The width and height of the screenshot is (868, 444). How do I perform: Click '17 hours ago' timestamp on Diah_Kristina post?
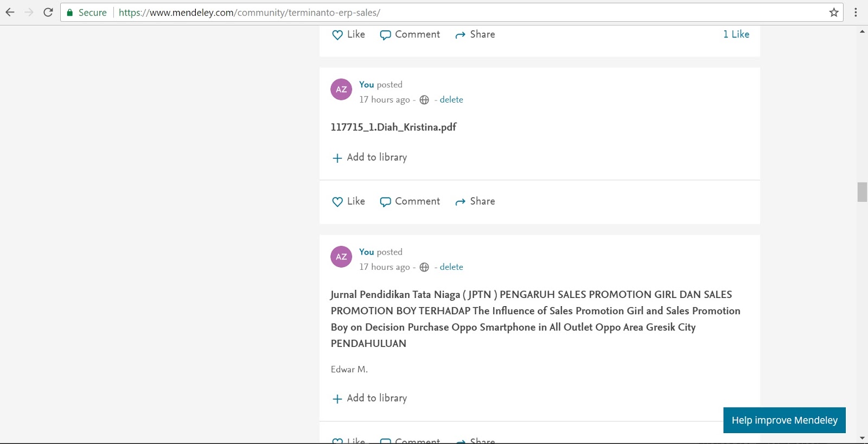click(x=385, y=100)
